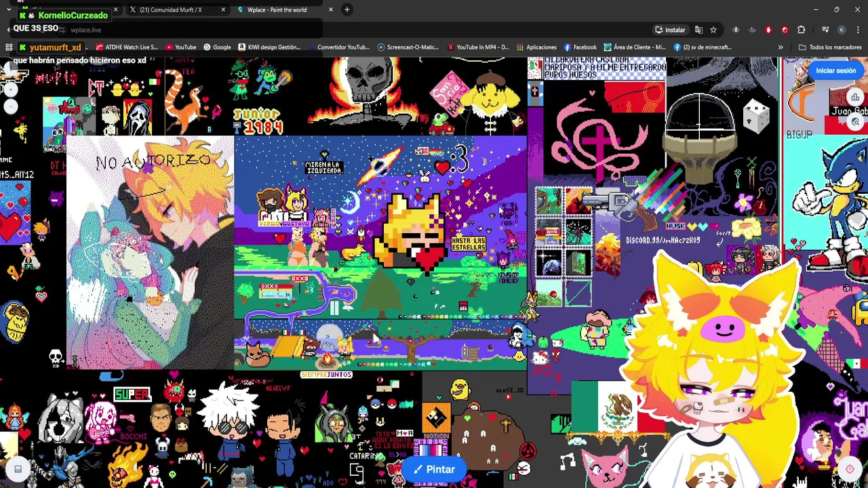Zoom in with the plus map button
Screen dimensions: 868x488
tap(11, 89)
